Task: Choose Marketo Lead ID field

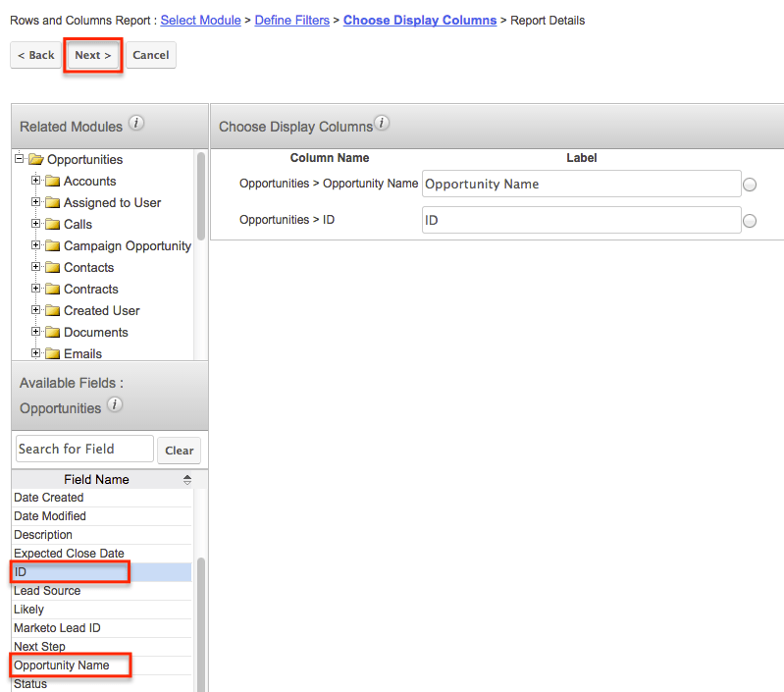Action: 101,628
